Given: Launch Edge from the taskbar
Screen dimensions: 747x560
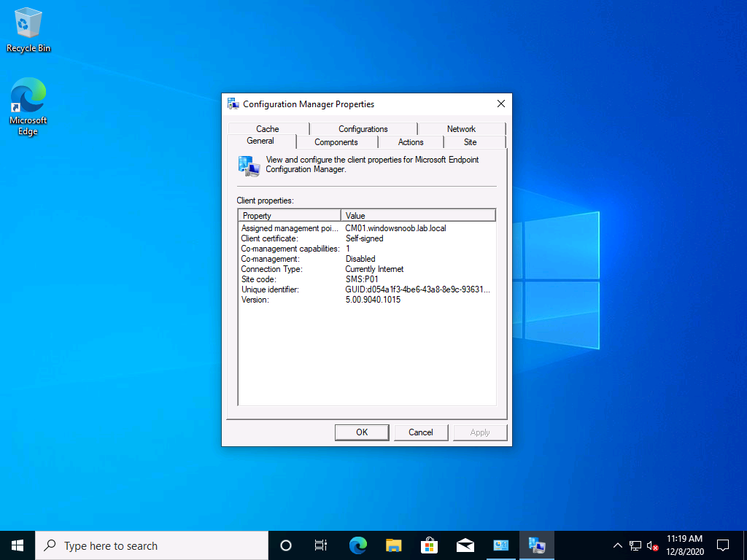Looking at the screenshot, I should 357,545.
